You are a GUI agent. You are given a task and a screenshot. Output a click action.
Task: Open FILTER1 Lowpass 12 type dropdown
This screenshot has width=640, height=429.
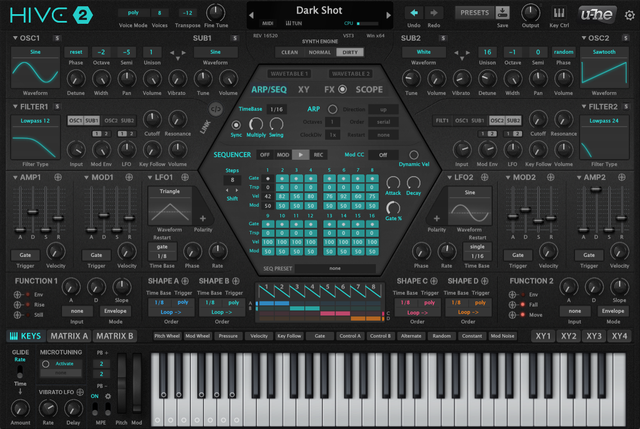(x=35, y=121)
